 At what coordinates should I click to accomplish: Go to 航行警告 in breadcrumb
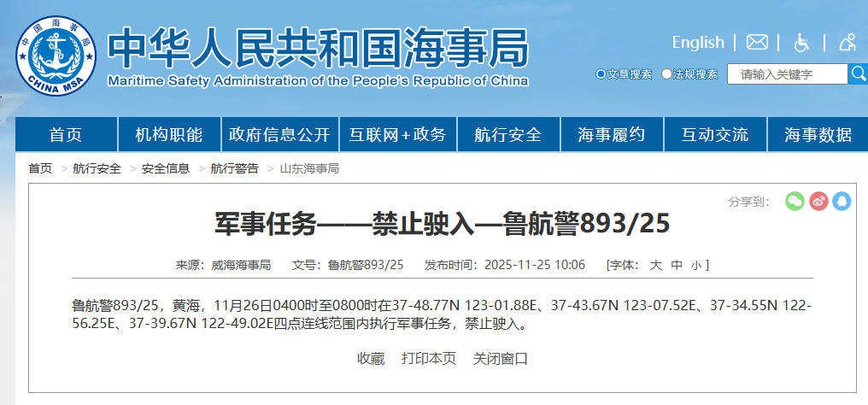pos(234,168)
